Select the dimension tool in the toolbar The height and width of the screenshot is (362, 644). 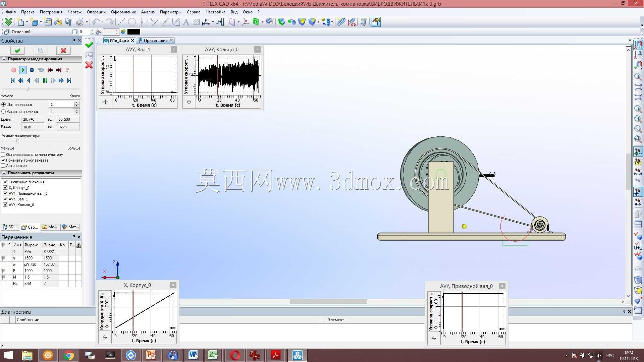[x=206, y=22]
